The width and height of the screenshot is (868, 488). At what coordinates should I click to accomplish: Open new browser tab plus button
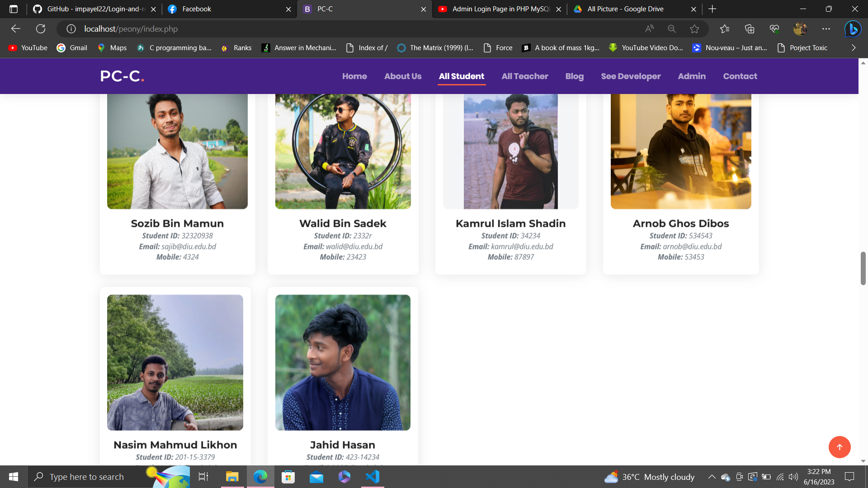coord(712,9)
